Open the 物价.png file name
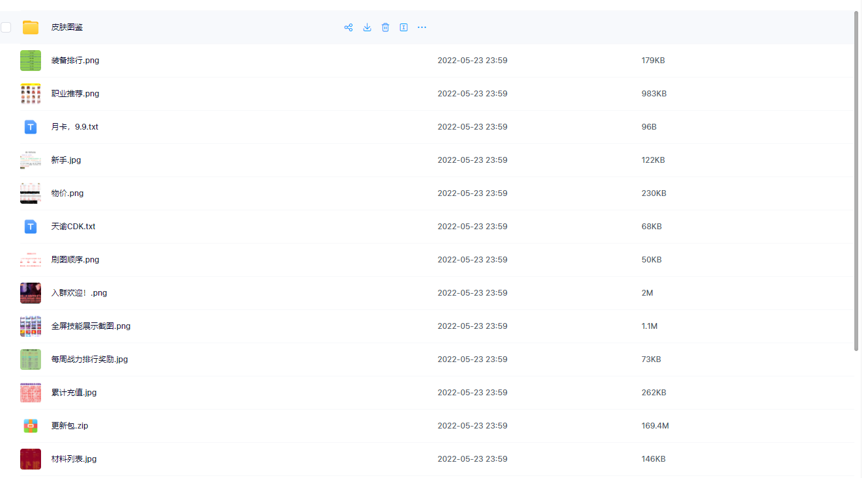 [67, 193]
